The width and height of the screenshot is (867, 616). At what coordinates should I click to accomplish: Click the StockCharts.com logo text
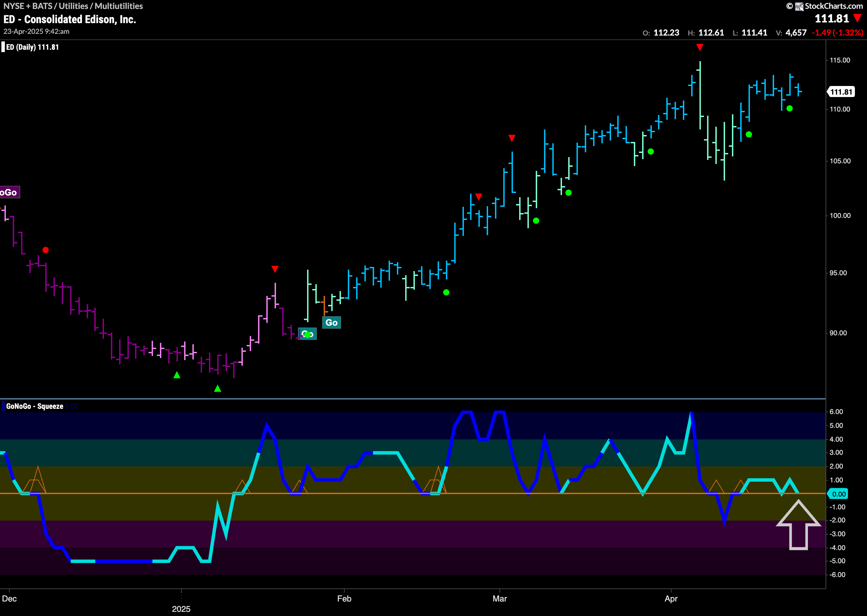[x=833, y=6]
